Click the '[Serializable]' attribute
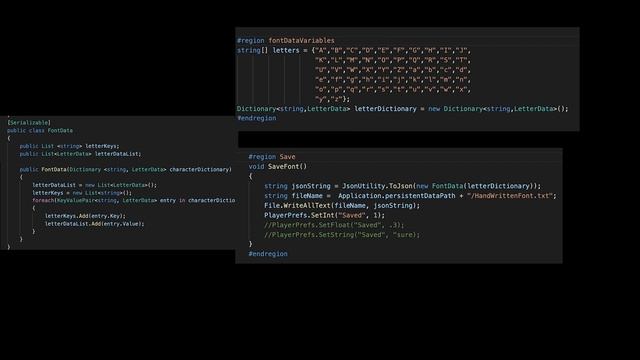This screenshot has width=640, height=360. 29,122
